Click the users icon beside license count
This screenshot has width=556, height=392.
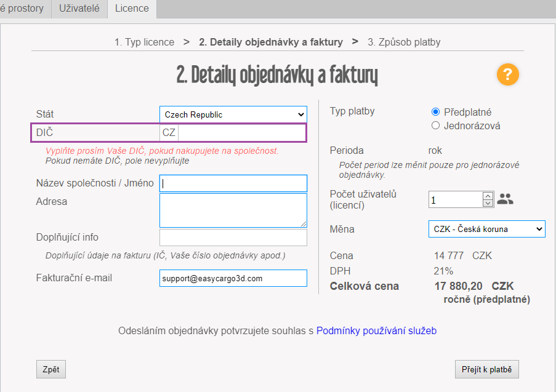505,199
